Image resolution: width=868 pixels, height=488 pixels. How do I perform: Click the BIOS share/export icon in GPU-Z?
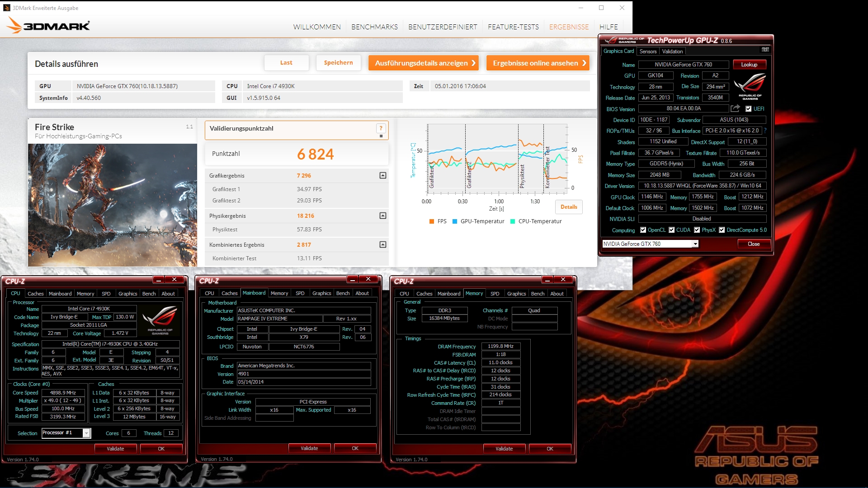point(735,108)
